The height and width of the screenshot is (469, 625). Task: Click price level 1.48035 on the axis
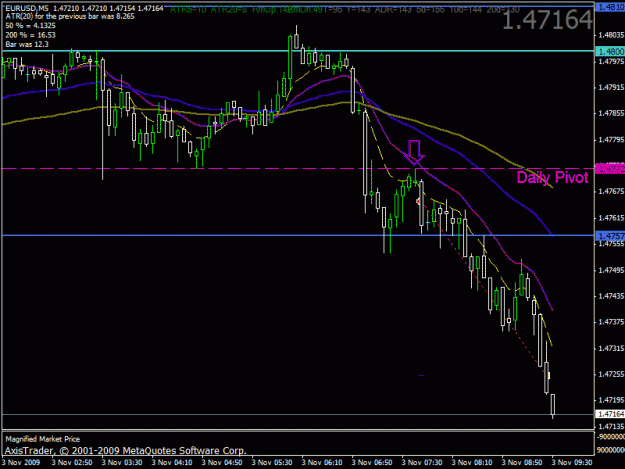(x=611, y=35)
